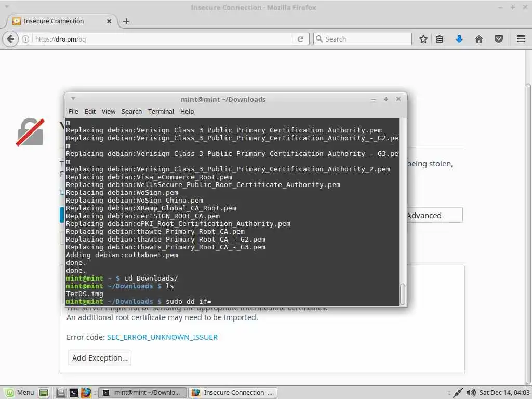Viewport: 532px width, 399px height.
Task: Open the Mint Menu button in panel
Action: pos(19,393)
